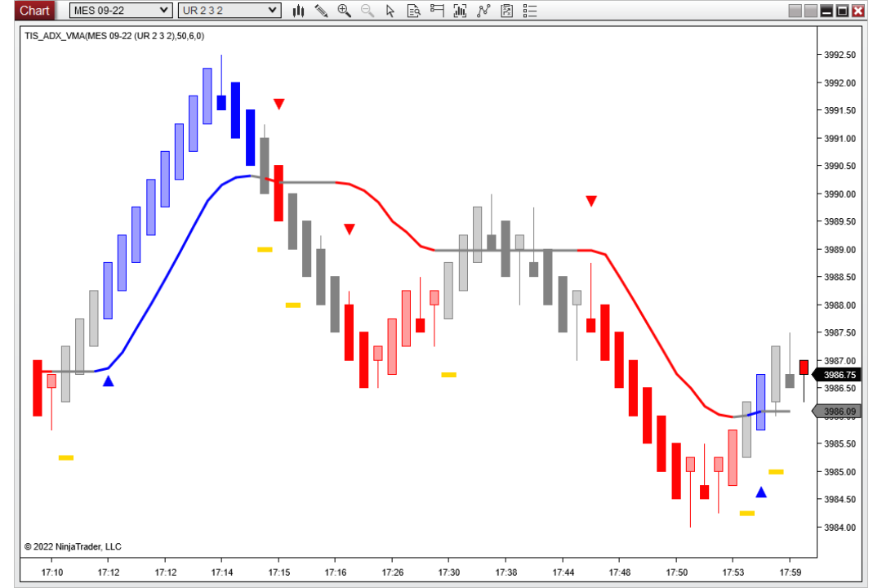Image resolution: width=882 pixels, height=588 pixels.
Task: Open the strategies clipboard icon
Action: tap(507, 11)
